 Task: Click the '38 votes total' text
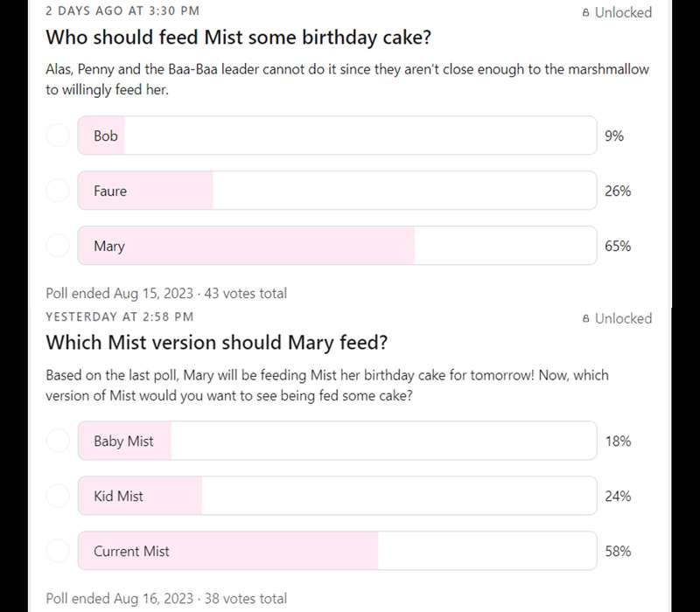245,599
